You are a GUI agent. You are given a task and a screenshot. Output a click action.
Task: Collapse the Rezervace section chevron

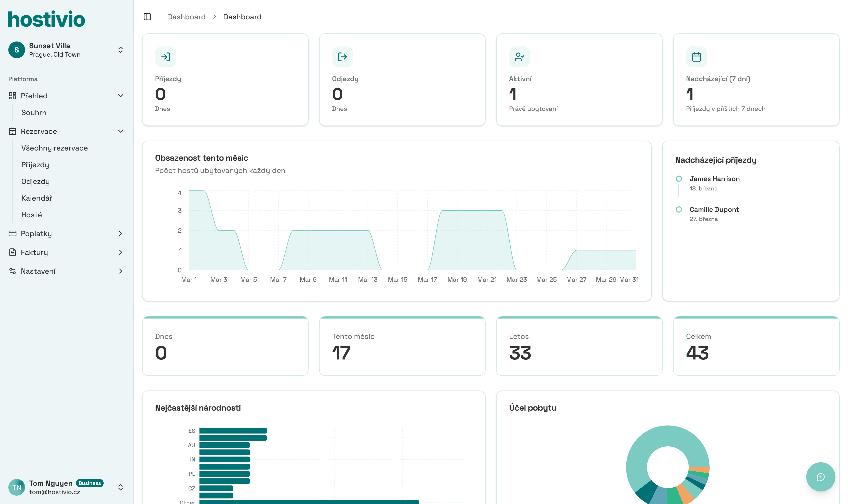(121, 131)
